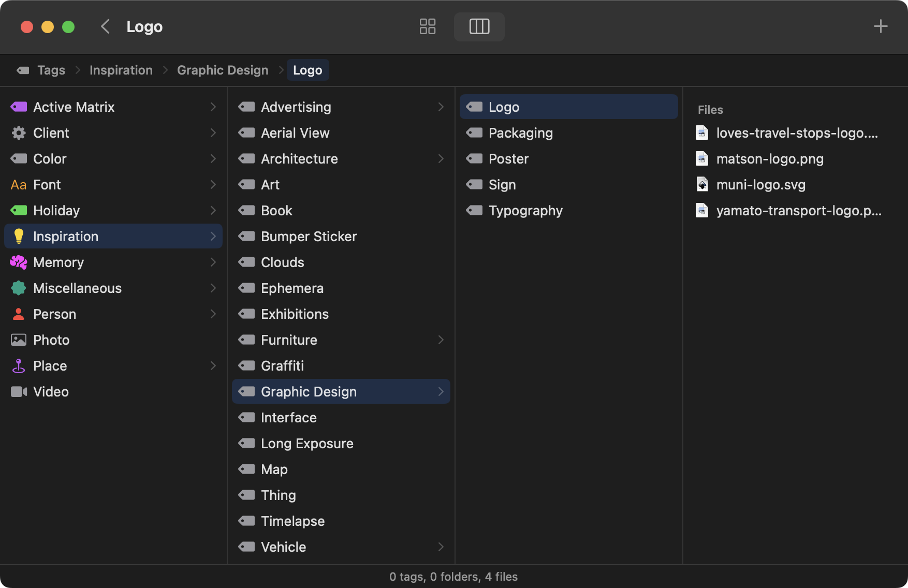908x588 pixels.
Task: Switch to grid view mode
Action: tap(428, 26)
